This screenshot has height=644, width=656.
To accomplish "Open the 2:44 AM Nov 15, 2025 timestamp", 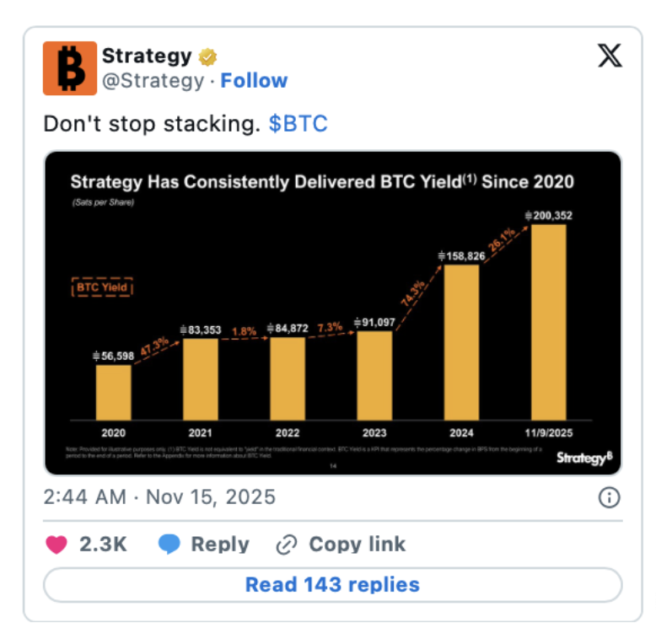I will [x=159, y=497].
